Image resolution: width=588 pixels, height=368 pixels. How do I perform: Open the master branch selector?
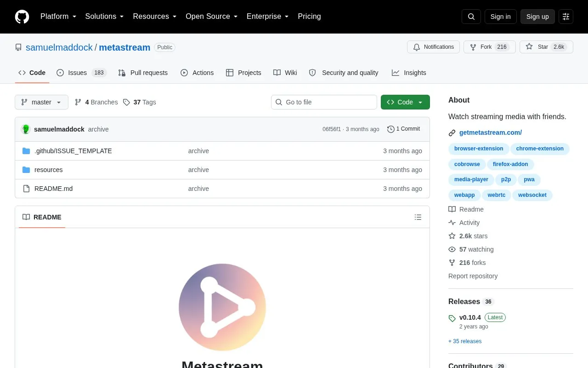[41, 102]
